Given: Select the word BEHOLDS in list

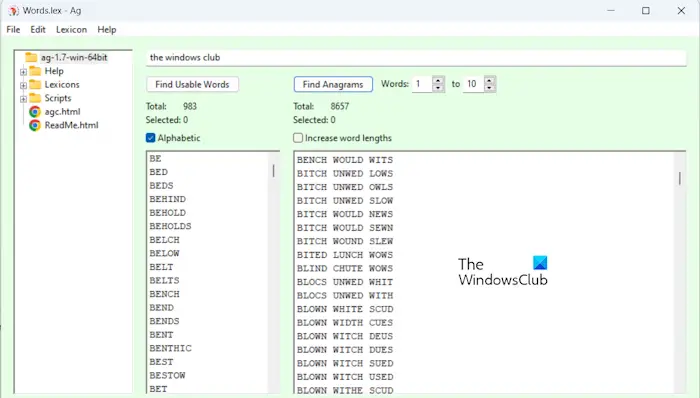Looking at the screenshot, I should click(x=170, y=226).
